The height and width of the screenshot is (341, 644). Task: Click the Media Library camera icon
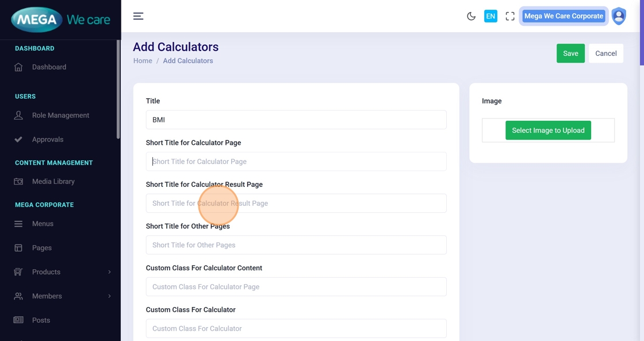click(x=18, y=182)
